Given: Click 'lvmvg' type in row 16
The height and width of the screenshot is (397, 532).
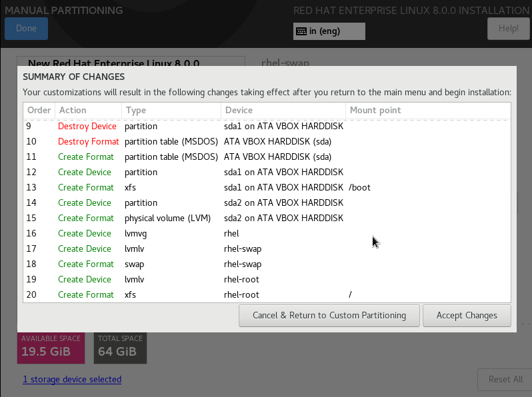Looking at the screenshot, I should coord(135,234).
